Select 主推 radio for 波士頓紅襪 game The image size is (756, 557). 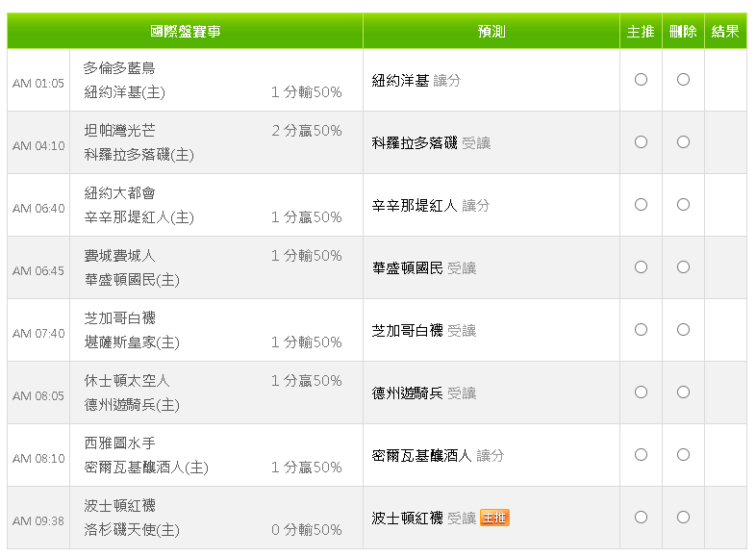click(641, 518)
